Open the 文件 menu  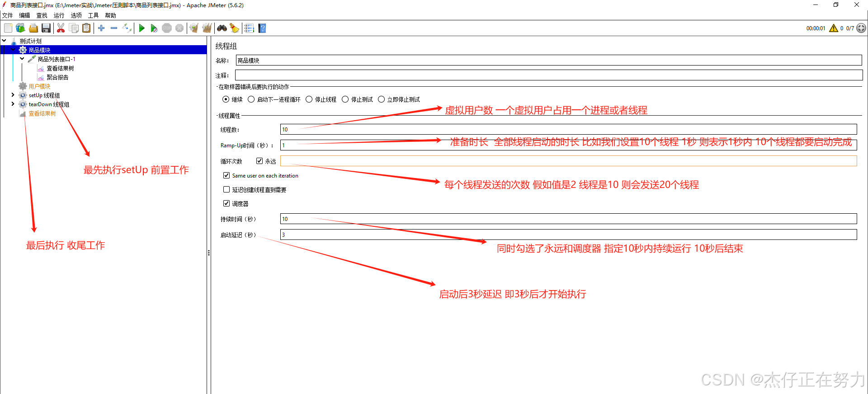coord(7,15)
